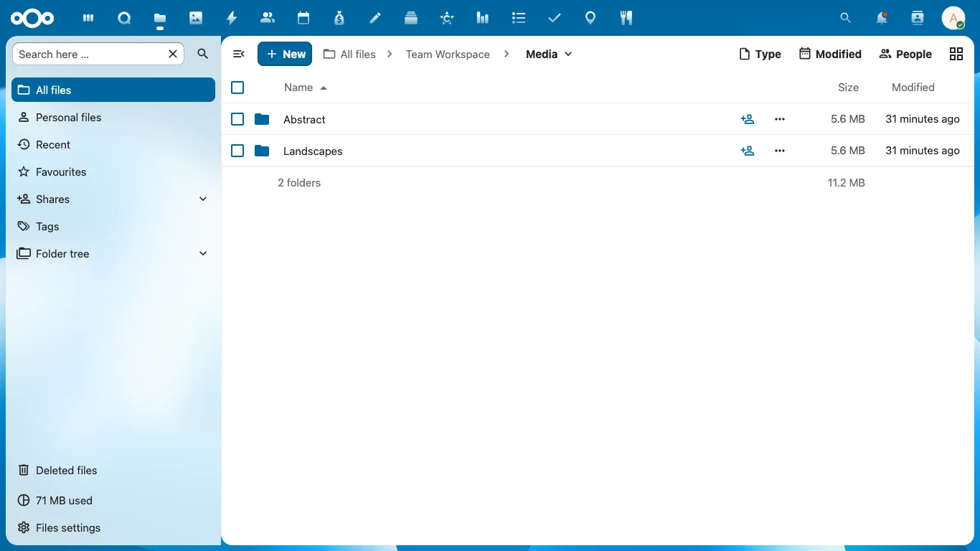Switch to grid view
This screenshot has height=551, width=980.
coord(956,54)
